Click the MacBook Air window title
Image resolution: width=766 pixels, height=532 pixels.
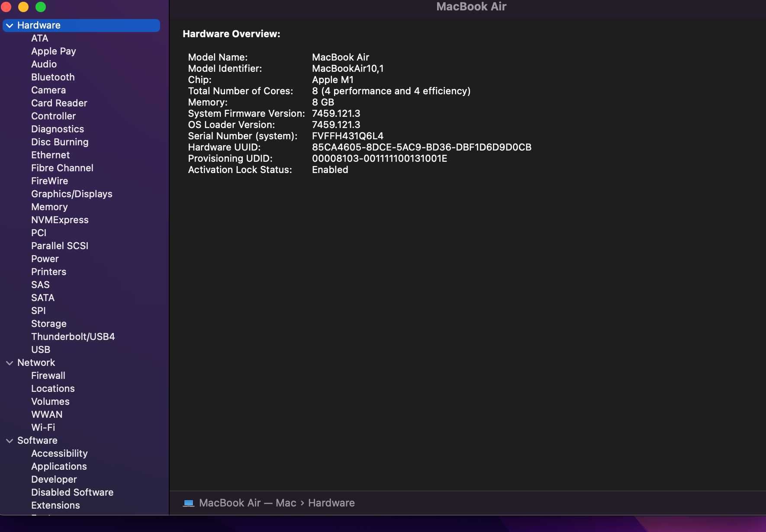pyautogui.click(x=471, y=6)
